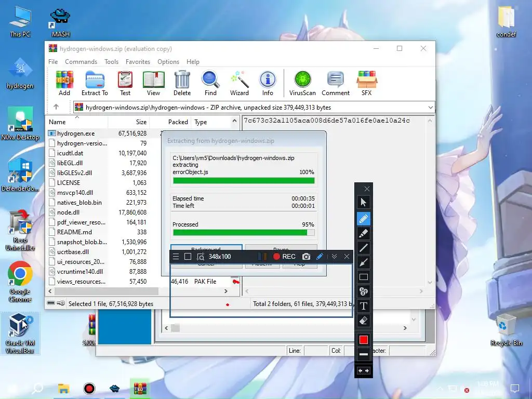The width and height of the screenshot is (532, 399).
Task: Sort file list by Packed column
Action: [x=170, y=122]
